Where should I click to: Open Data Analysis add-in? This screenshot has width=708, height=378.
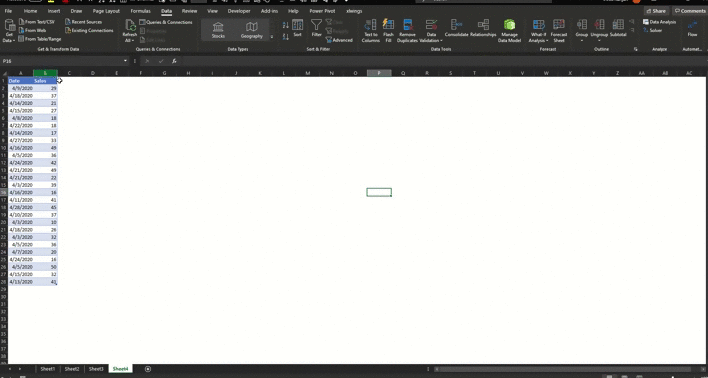point(660,22)
